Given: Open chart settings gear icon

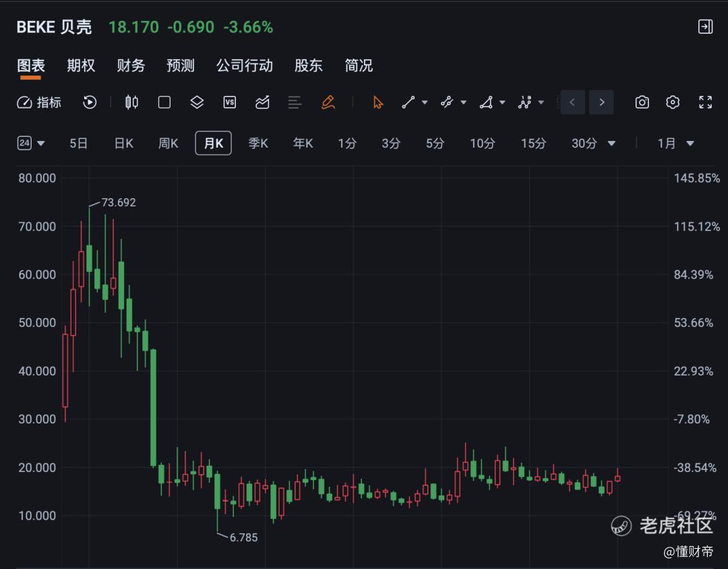Looking at the screenshot, I should tap(673, 102).
